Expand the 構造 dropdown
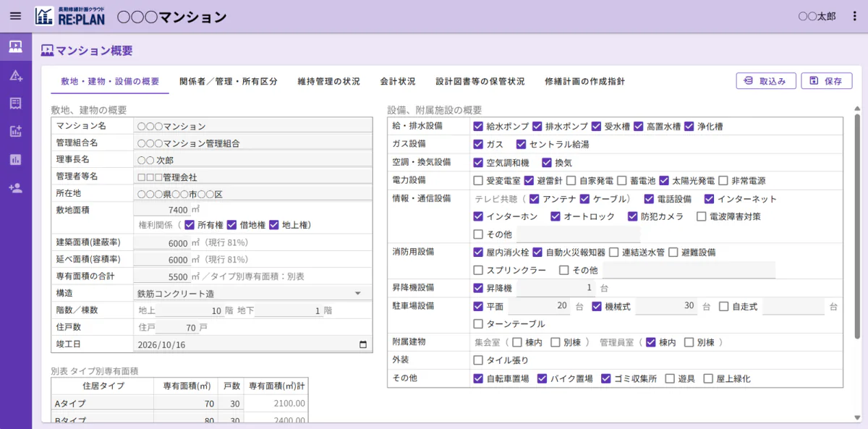Screen dimensions: 868x429 click(x=252, y=294)
